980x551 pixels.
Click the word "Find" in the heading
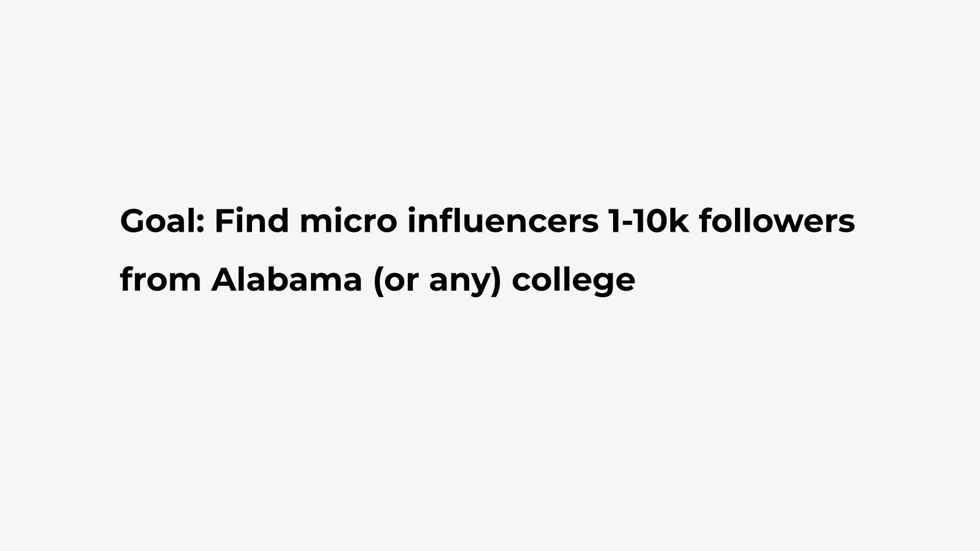click(x=252, y=221)
